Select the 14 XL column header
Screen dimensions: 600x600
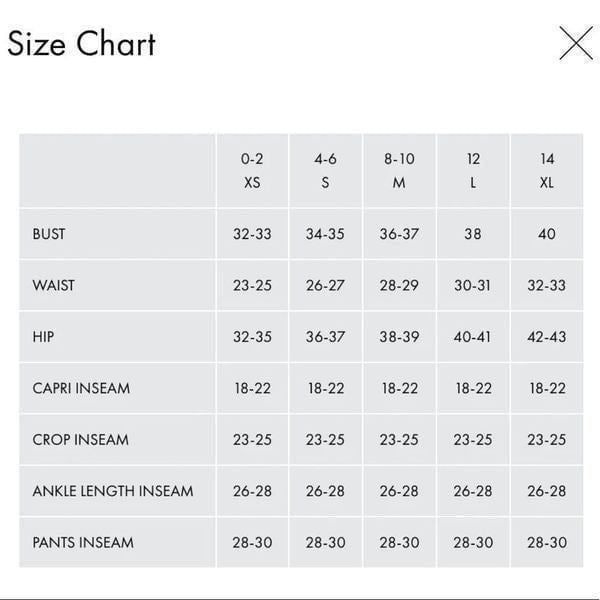tap(547, 171)
